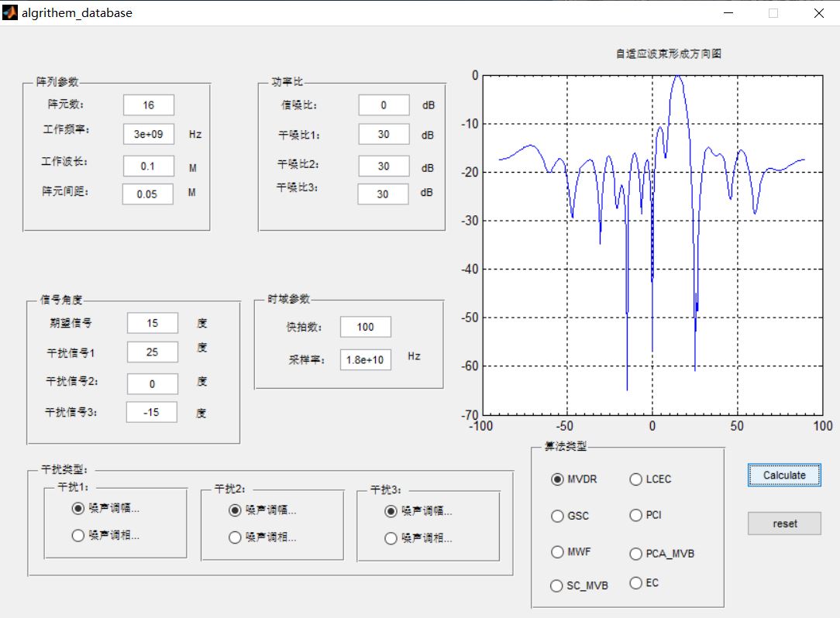Edit the 快拍数 field showing 100
The image size is (840, 618).
(x=365, y=327)
